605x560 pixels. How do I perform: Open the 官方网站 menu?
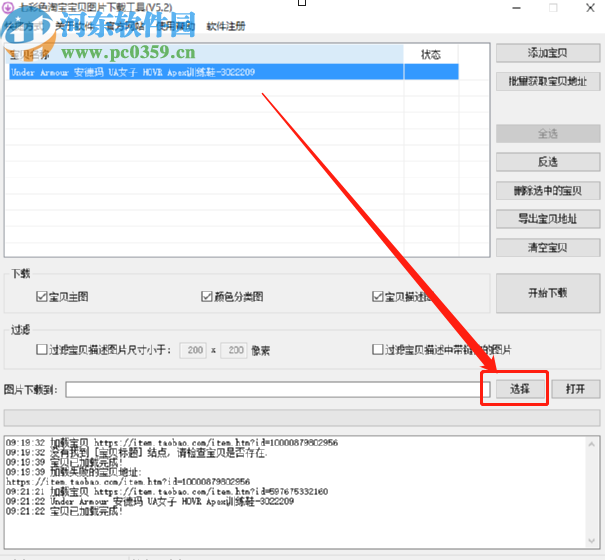pyautogui.click(x=125, y=26)
